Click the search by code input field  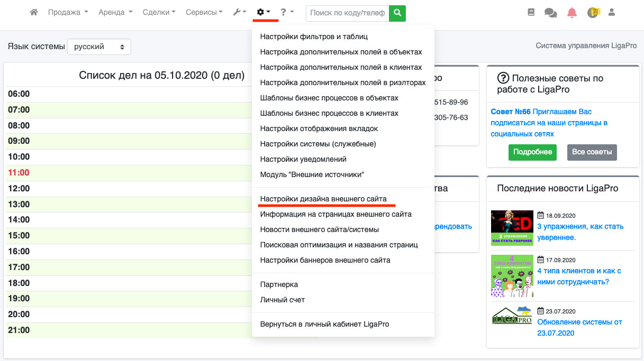347,13
